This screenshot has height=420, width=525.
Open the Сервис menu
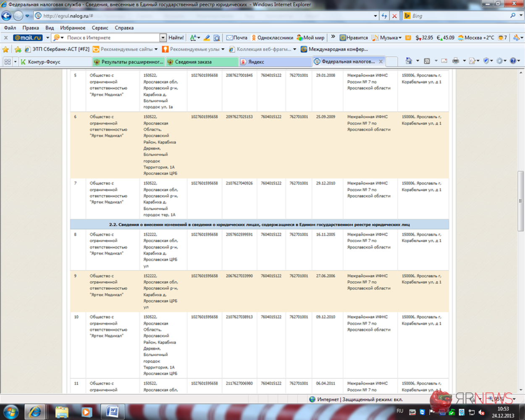(100, 28)
